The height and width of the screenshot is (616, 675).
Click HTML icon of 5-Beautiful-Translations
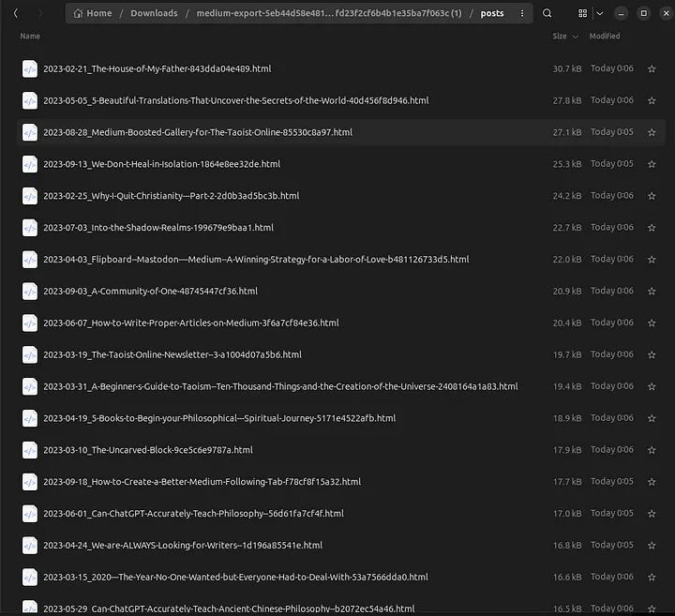click(30, 100)
